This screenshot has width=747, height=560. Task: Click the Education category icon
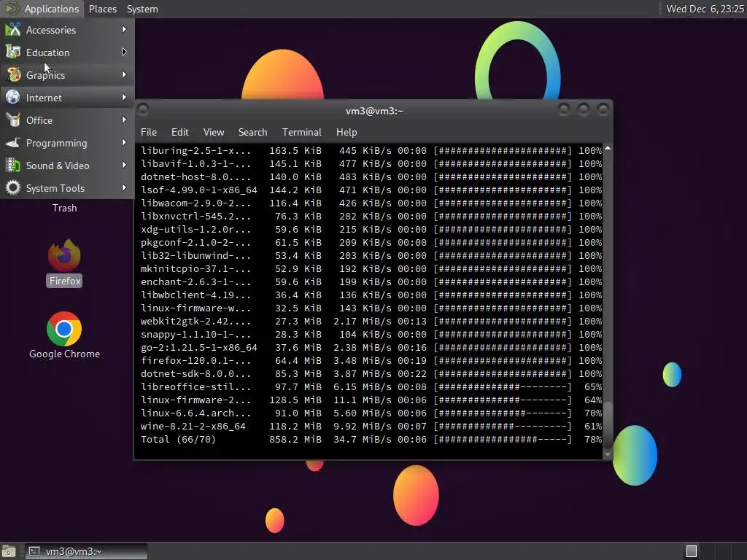click(x=13, y=52)
